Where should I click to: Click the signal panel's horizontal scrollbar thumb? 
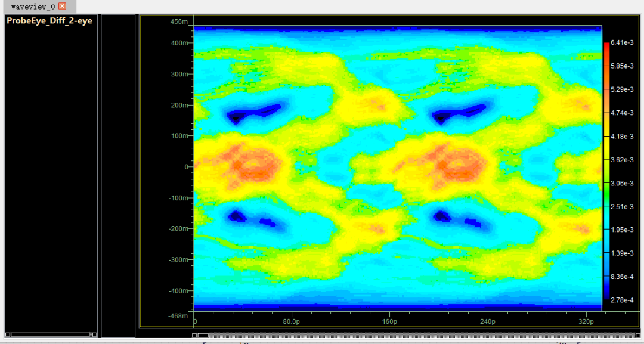pyautogui.click(x=50, y=334)
